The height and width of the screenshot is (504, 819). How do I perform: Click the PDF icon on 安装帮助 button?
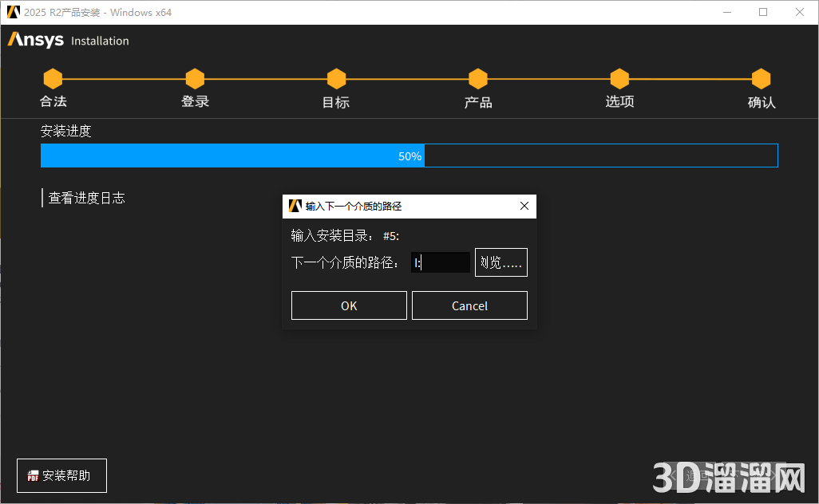point(32,475)
